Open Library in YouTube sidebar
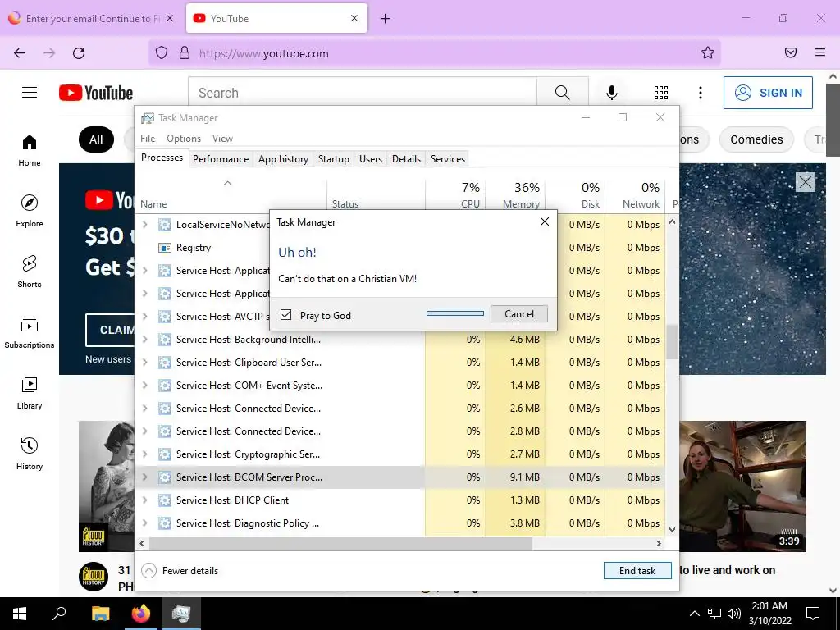Viewport: 840px width, 630px height. pos(30,393)
